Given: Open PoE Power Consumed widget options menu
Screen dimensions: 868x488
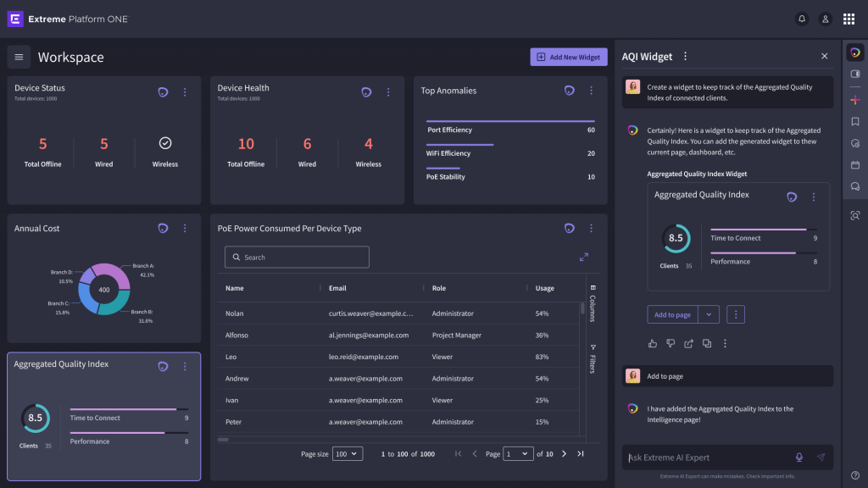Looking at the screenshot, I should [591, 228].
